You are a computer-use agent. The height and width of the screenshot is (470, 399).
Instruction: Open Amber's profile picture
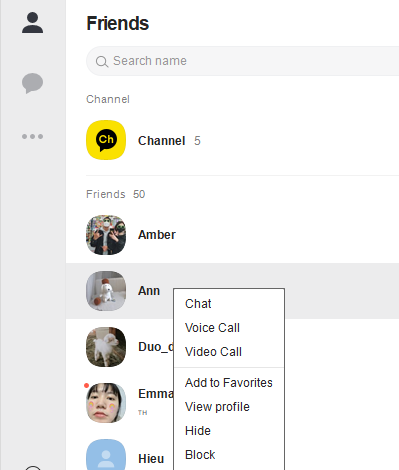point(106,235)
